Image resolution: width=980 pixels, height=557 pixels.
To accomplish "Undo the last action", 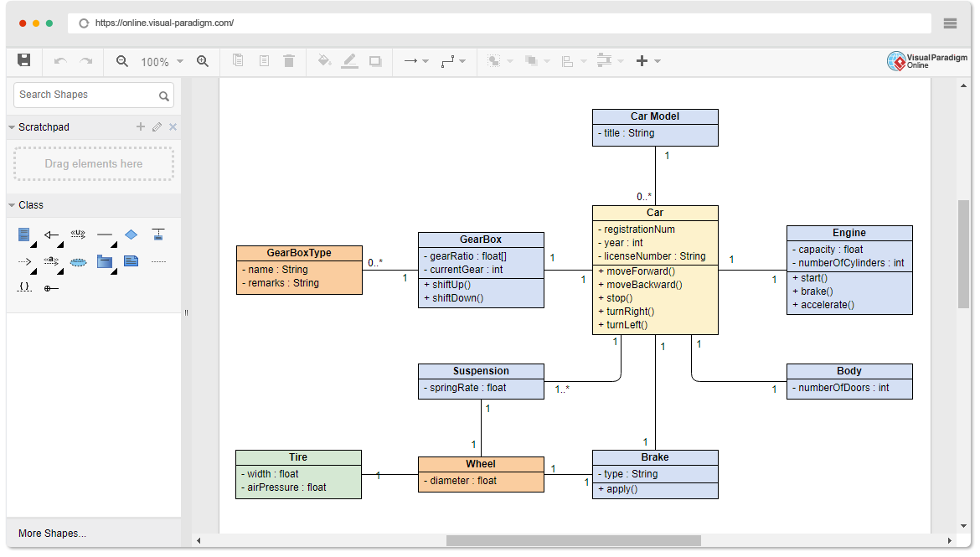I will (60, 60).
